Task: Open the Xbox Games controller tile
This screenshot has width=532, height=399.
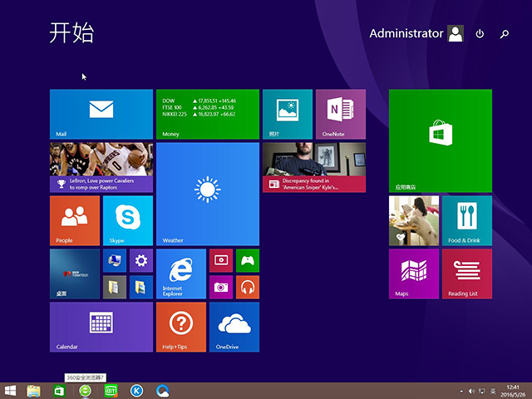Action: [248, 260]
